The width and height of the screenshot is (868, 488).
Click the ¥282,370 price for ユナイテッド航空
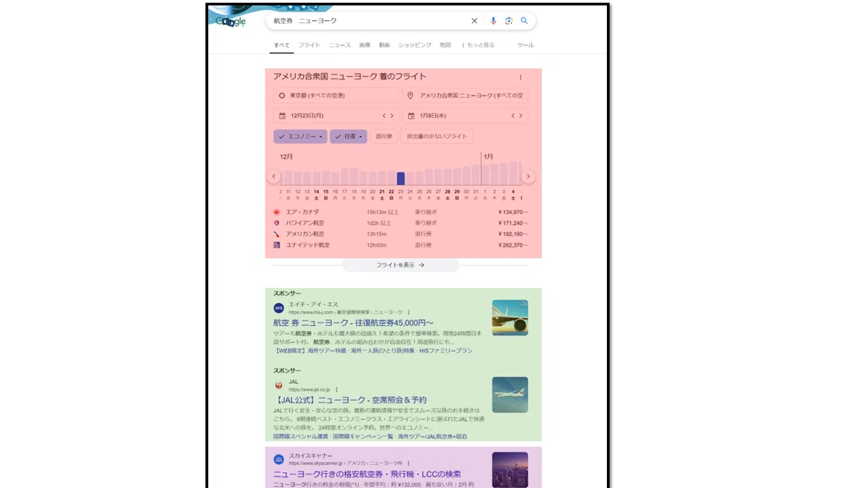(x=513, y=245)
